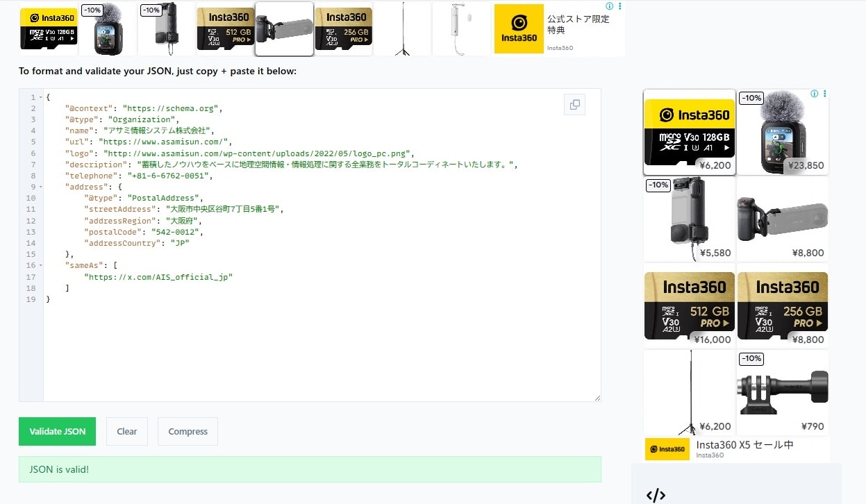This screenshot has width=866, height=504.
Task: Click the tripod selfie stick product image
Action: tap(403, 29)
